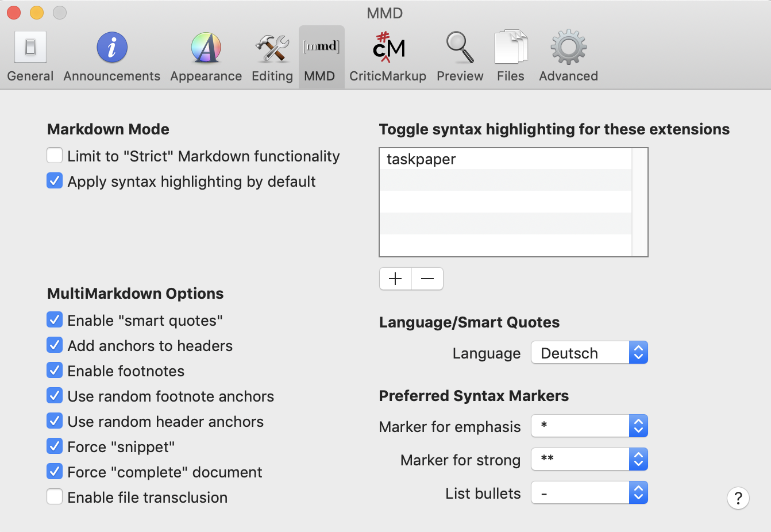Expand the Marker for strong dropdown
The image size is (771, 532).
[x=589, y=460]
